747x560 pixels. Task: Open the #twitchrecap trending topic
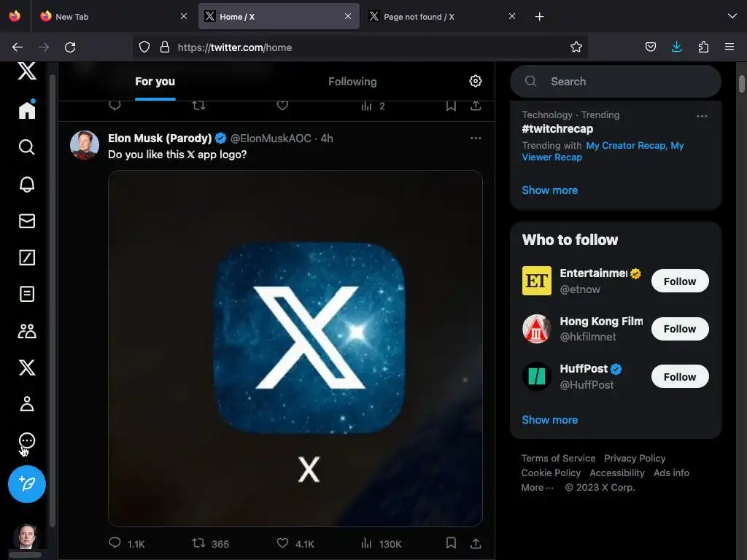[x=557, y=128]
